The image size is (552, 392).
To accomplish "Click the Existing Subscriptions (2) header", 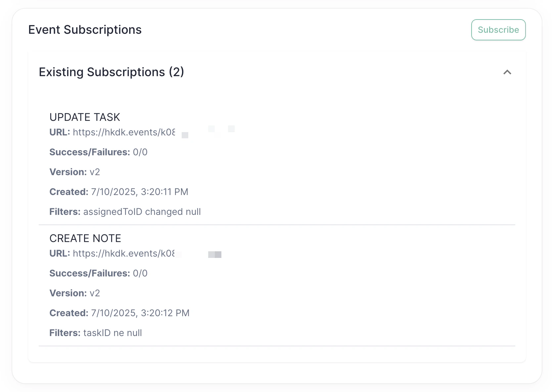I will tap(112, 72).
